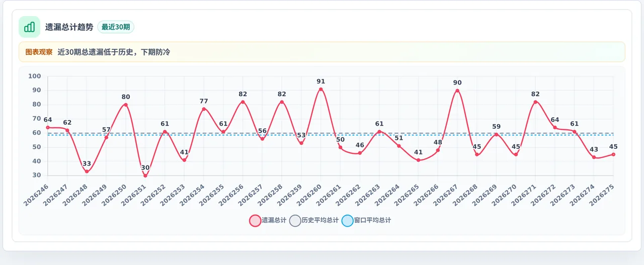Click data point labeled 82 at 2026256

point(243,102)
